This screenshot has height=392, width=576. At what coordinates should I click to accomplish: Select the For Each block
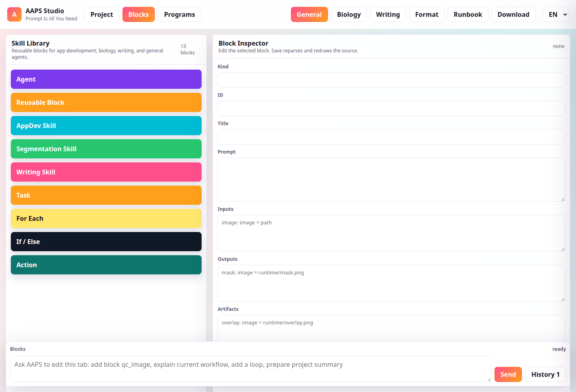[x=106, y=218]
